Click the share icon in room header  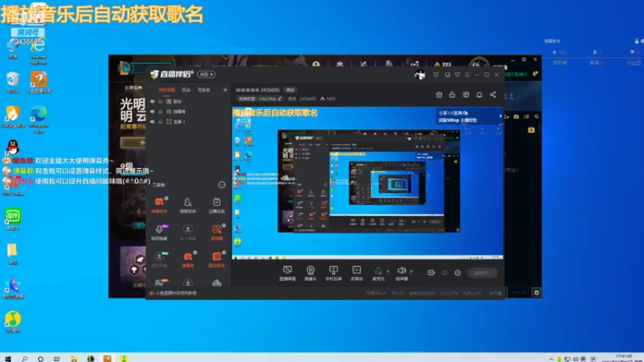pos(493,95)
